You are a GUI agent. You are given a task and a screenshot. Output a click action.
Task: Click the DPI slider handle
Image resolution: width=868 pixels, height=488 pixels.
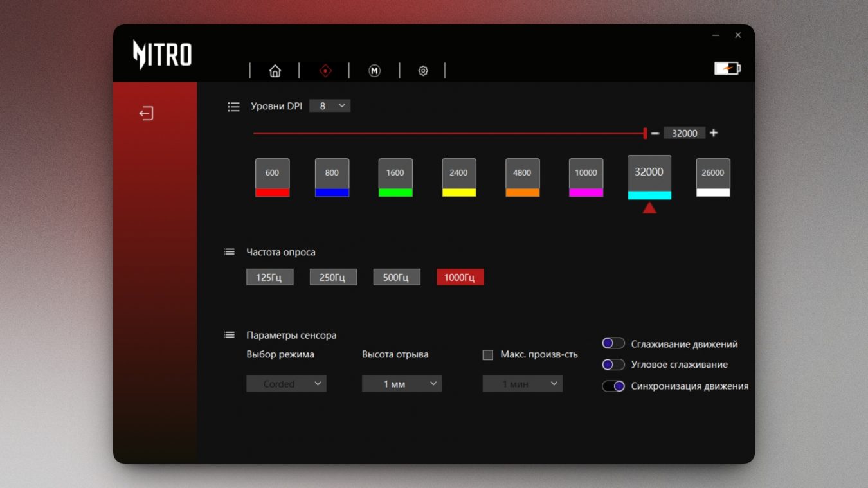pyautogui.click(x=645, y=133)
